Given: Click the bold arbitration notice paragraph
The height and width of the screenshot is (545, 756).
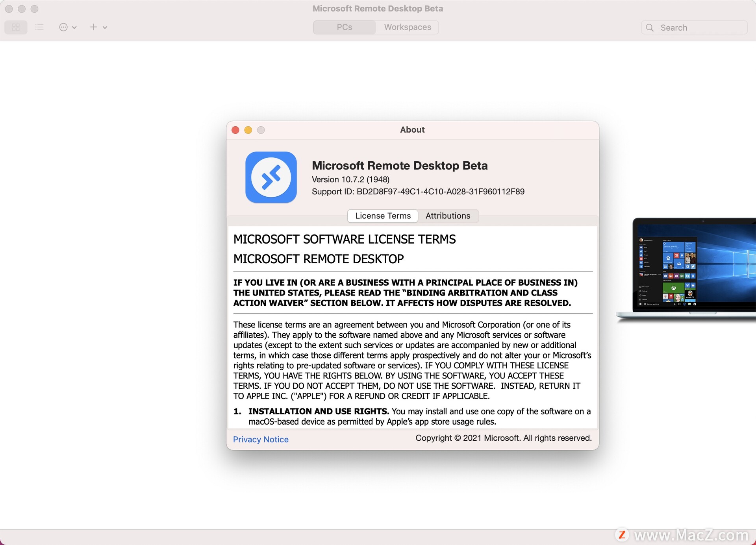Looking at the screenshot, I should tap(406, 293).
